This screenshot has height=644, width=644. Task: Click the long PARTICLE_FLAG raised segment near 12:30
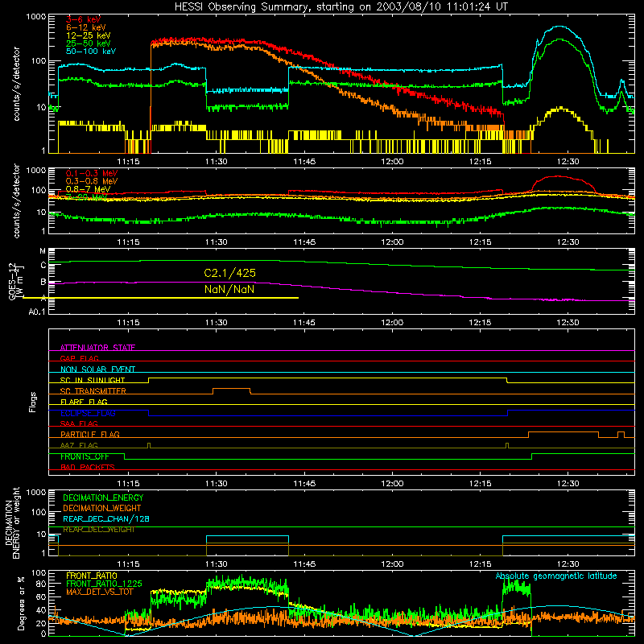pos(563,432)
